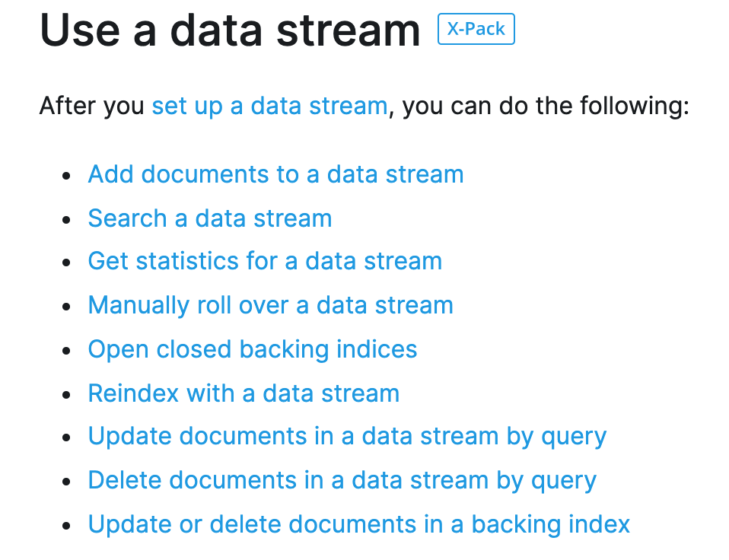Click the bullet beside 'Open closed backing indices'
Viewport: 729px width, 560px height.
[66, 351]
